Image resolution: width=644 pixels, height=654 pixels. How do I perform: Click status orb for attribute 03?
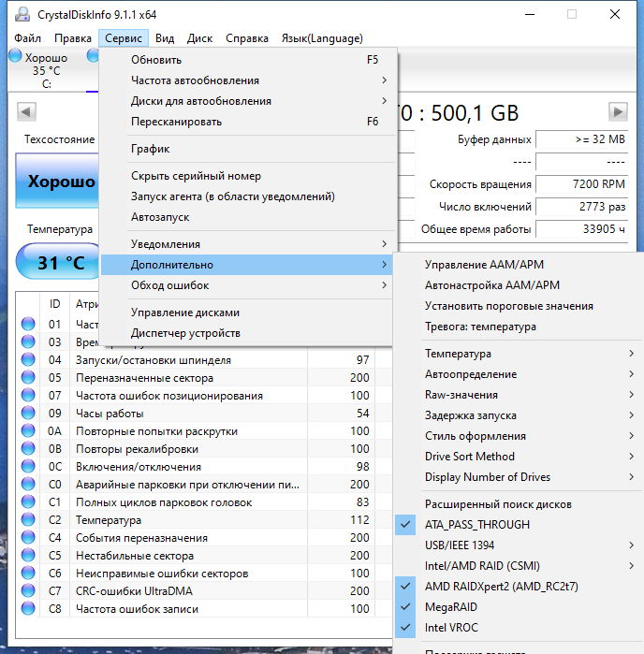coord(28,342)
